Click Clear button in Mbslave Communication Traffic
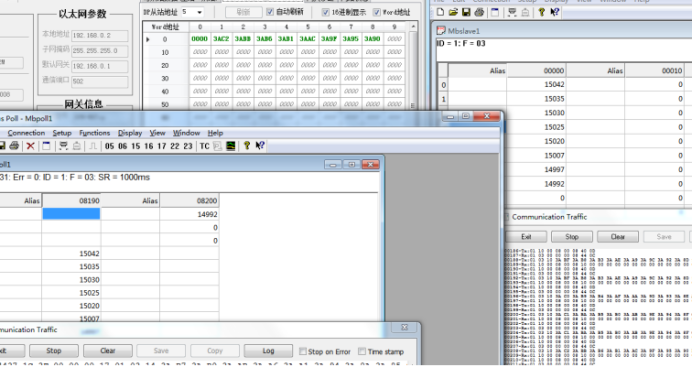The width and height of the screenshot is (692, 367). [617, 237]
